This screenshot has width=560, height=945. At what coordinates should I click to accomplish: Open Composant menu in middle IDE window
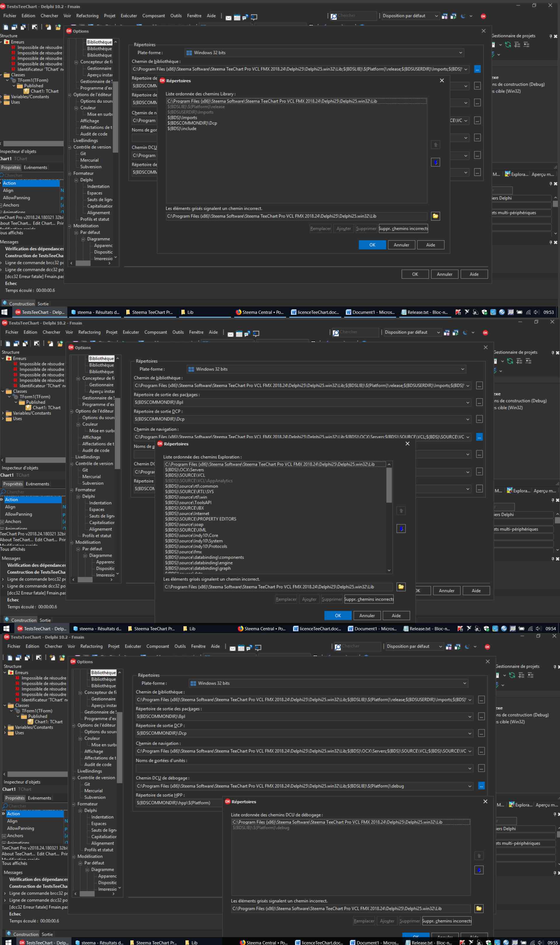(x=155, y=332)
